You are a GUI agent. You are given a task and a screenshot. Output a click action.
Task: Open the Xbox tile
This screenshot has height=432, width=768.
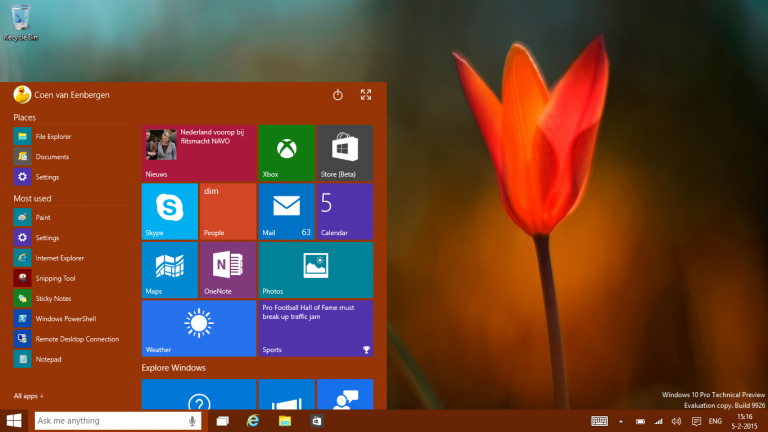(x=286, y=152)
